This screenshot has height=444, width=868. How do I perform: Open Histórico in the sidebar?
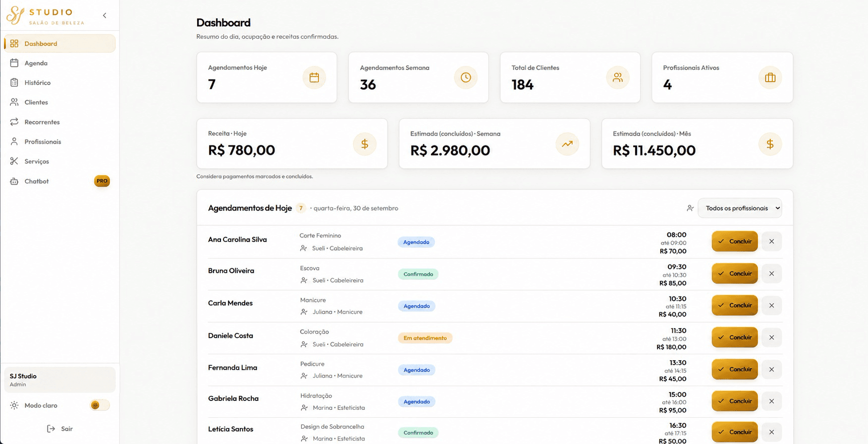click(x=60, y=83)
